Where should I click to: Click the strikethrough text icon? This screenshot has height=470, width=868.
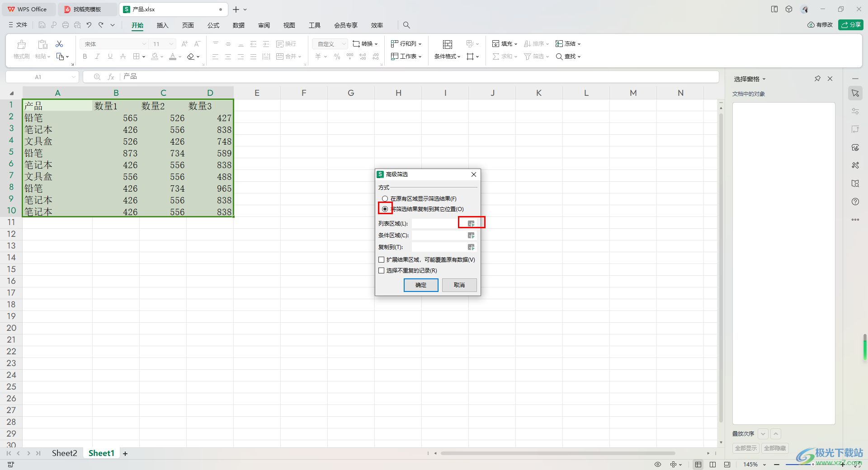(123, 56)
